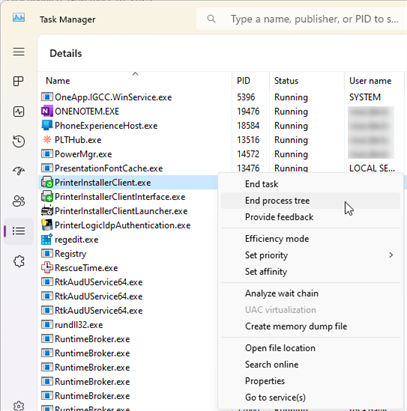Open the Services page puzzle icon
This screenshot has height=411, width=407.
pos(19,261)
